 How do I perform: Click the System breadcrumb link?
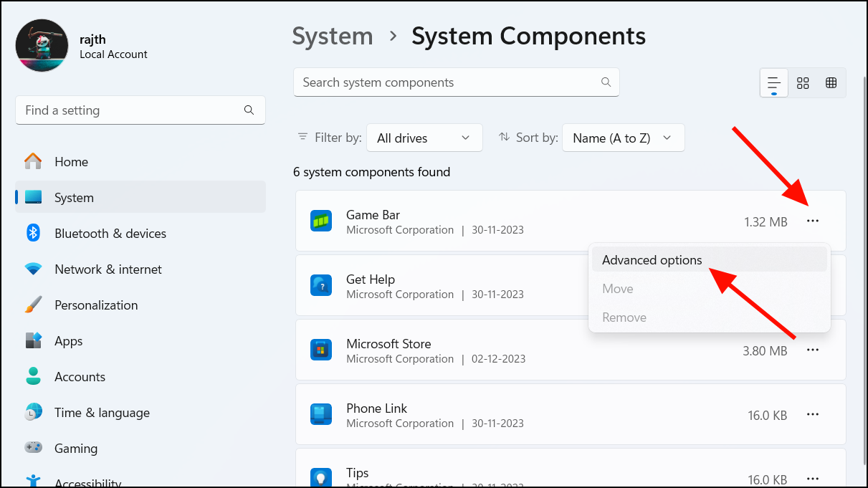333,36
